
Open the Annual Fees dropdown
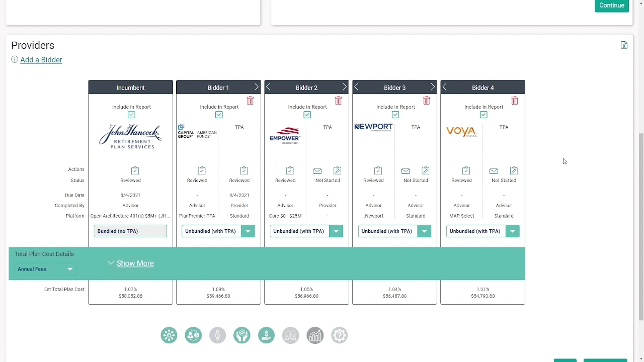pos(45,269)
